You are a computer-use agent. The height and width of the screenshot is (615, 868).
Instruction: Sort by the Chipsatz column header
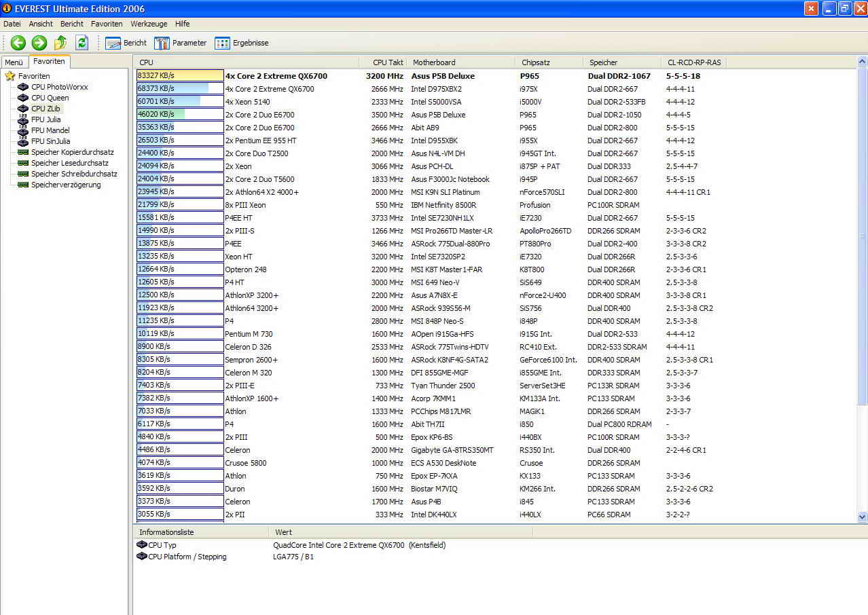pos(549,62)
